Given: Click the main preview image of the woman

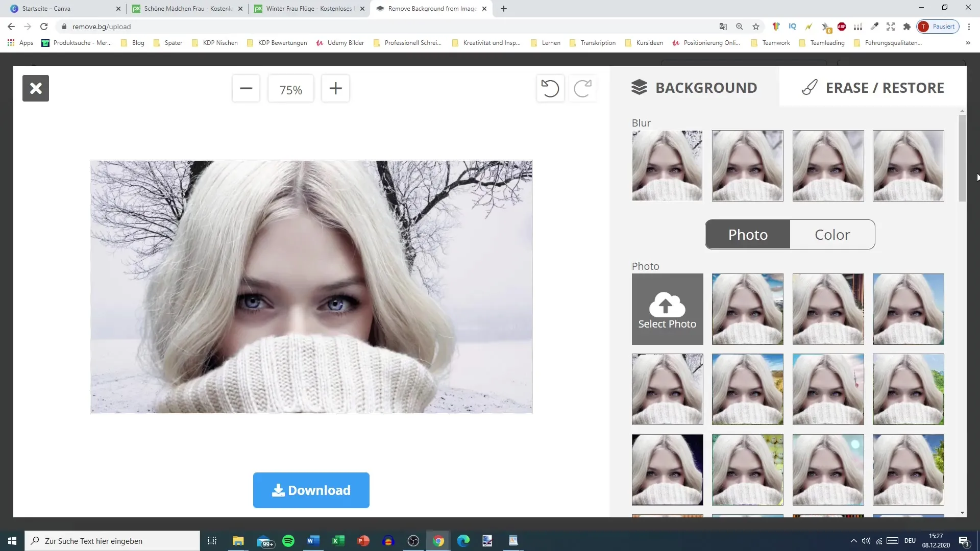Looking at the screenshot, I should pos(311,287).
